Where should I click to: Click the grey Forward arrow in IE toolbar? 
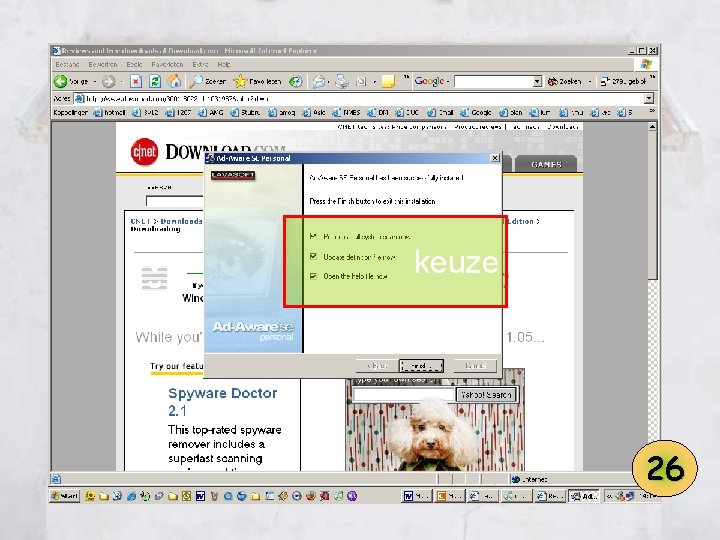[x=108, y=82]
